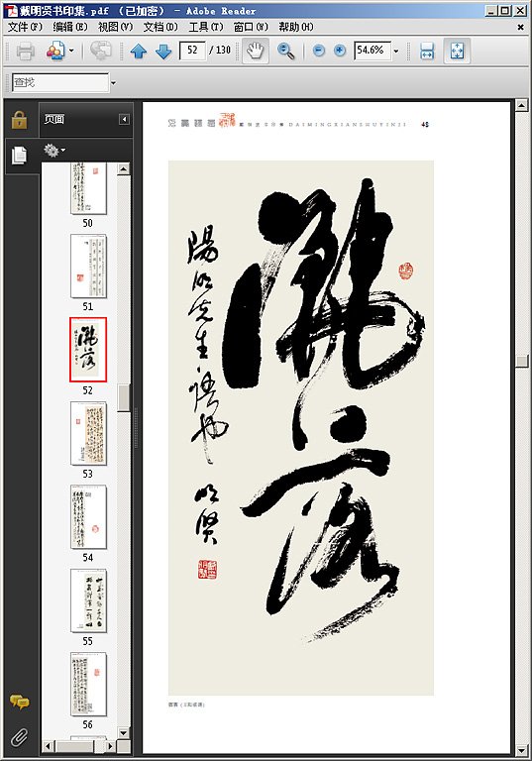This screenshot has width=532, height=761.
Task: Open the Pages panel options gear menu
Action: coord(54,151)
